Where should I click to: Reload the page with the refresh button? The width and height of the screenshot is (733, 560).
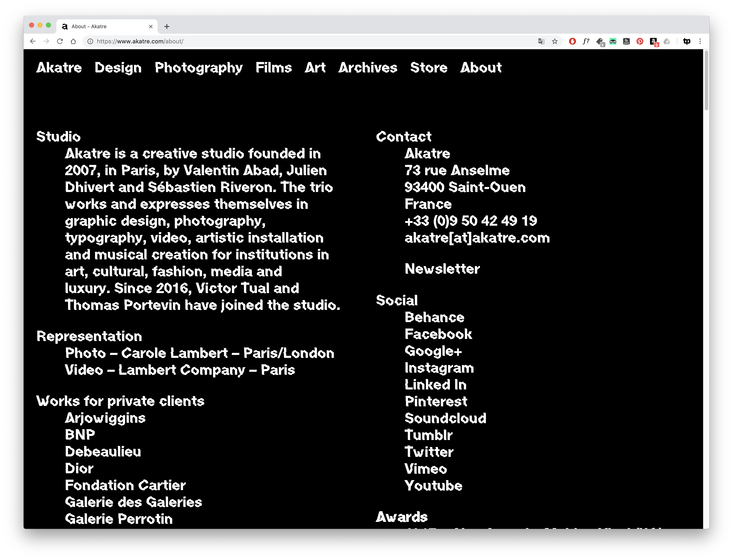[x=60, y=41]
